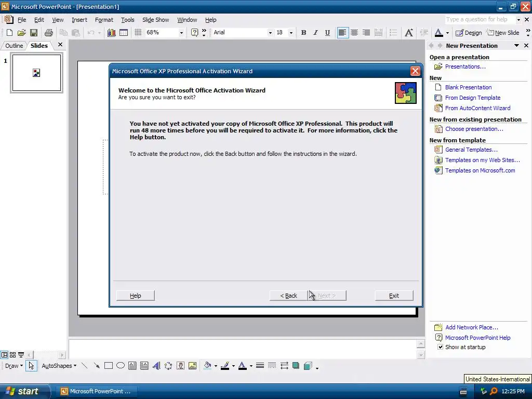Select the Arrow drawing tool

pyautogui.click(x=97, y=366)
